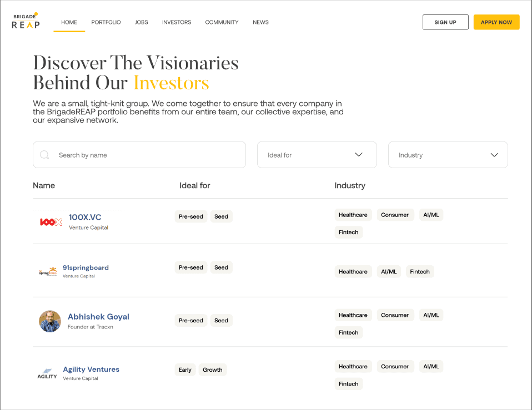Click Fintech tag in Abhishek Goyal row
532x410 pixels.
tap(348, 332)
